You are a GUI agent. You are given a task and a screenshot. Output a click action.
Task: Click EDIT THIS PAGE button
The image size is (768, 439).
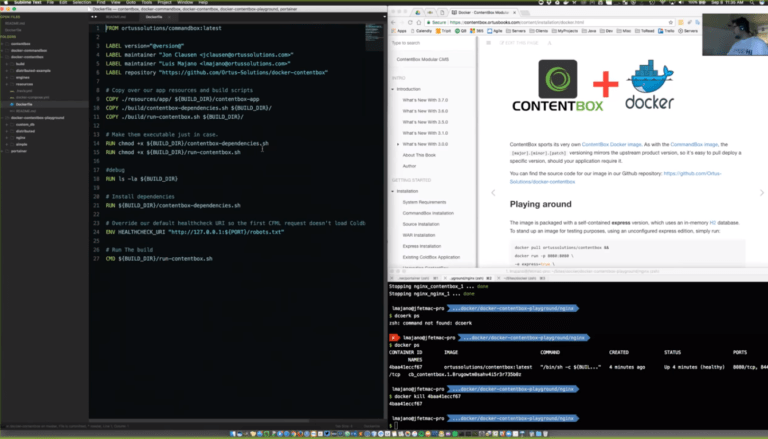pyautogui.click(x=519, y=43)
